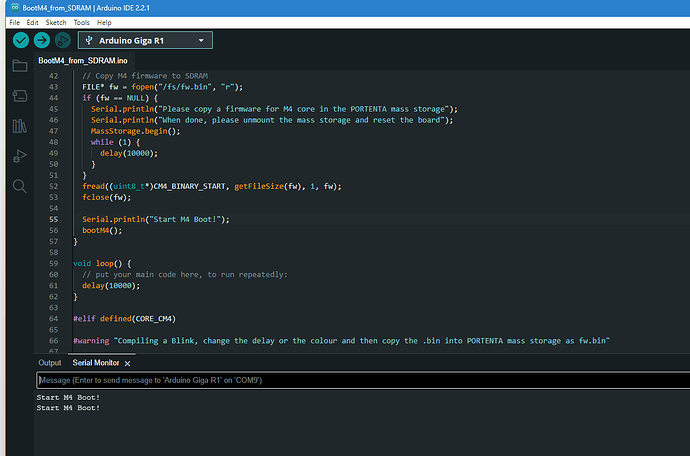Screen dimensions: 690x456
Task: Open the Boards Manager sidebar icon
Action: (19, 96)
